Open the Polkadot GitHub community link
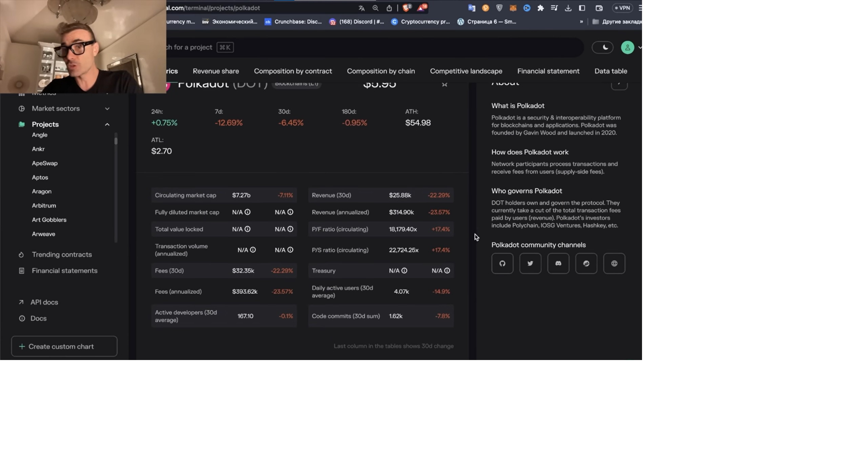 coord(502,263)
